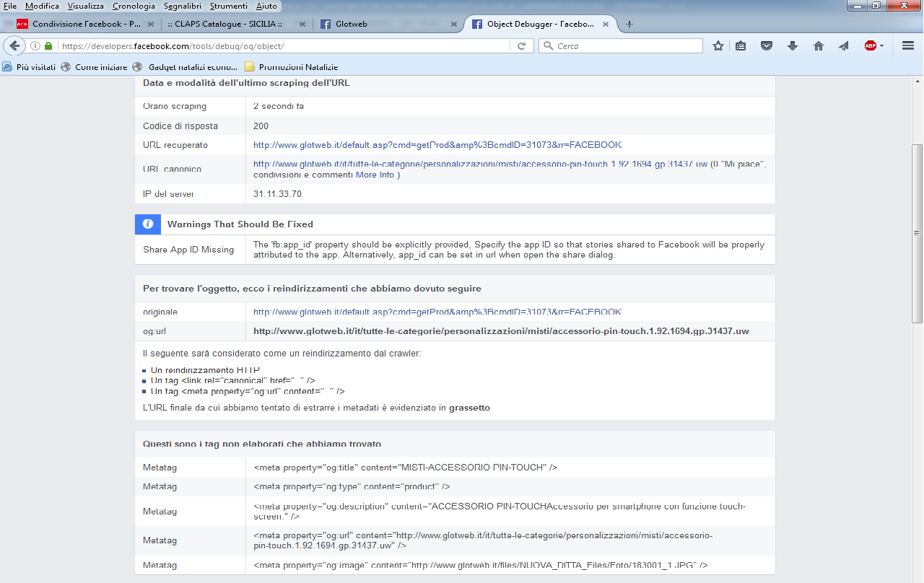Open the Come iniziare bookmark

[x=94, y=67]
